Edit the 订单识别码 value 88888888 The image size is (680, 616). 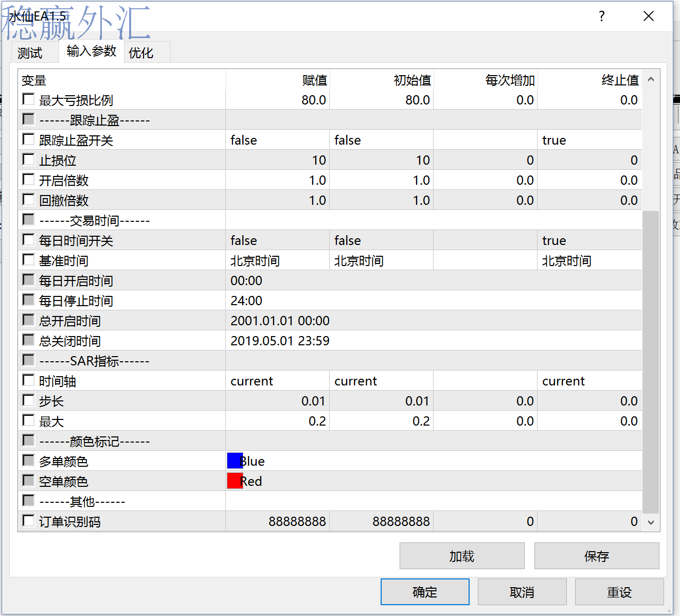277,521
